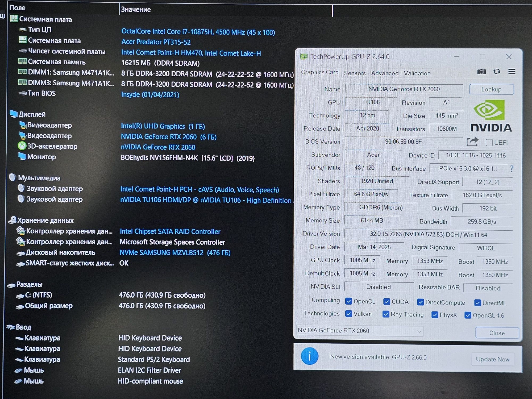Screen dimensions: 532x399
Task: Click the Тип ЦП processor icon
Action: coord(23,30)
